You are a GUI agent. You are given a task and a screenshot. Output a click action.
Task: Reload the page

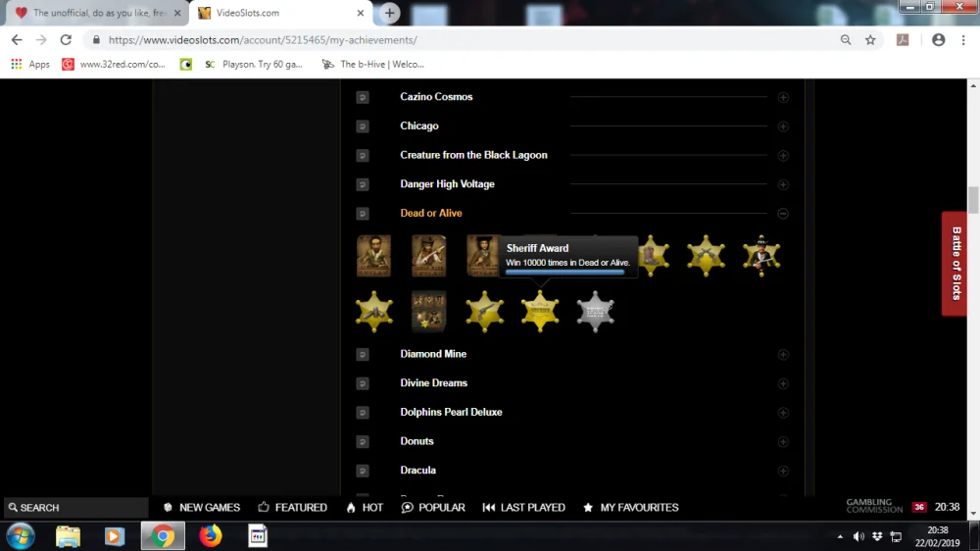(66, 40)
